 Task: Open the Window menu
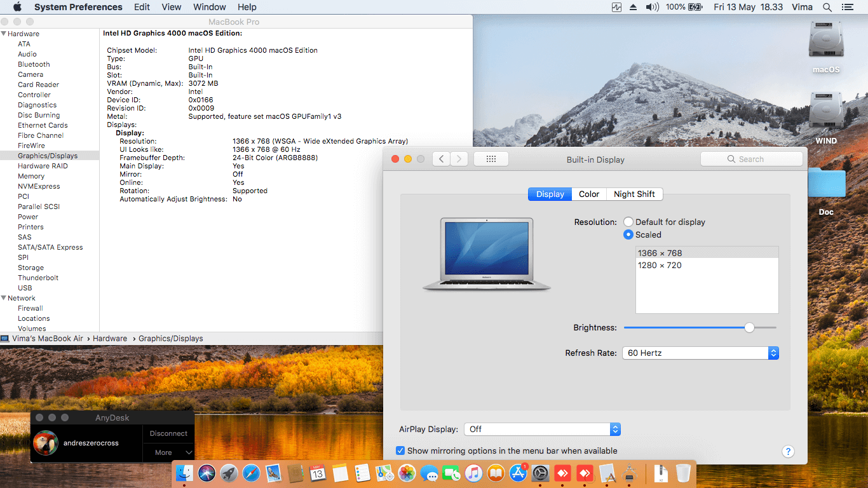pyautogui.click(x=209, y=7)
